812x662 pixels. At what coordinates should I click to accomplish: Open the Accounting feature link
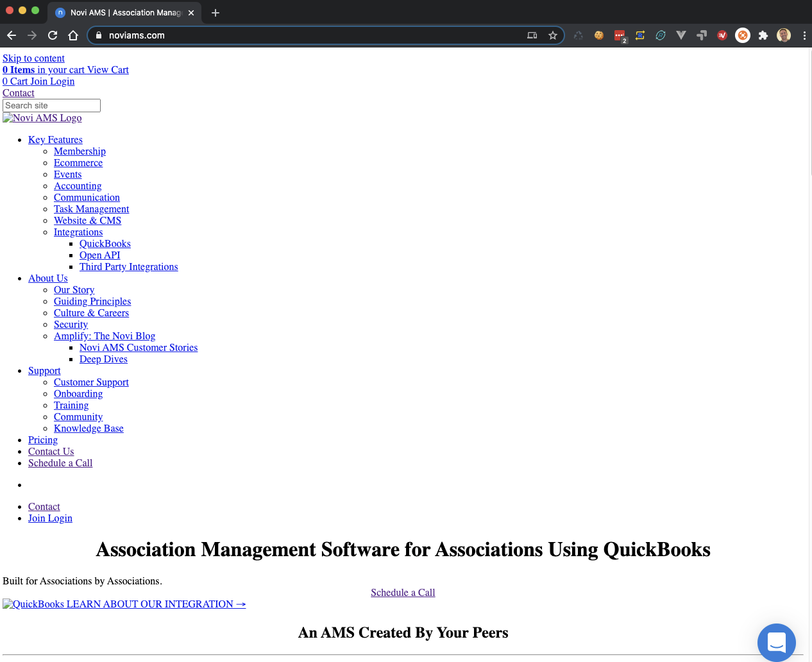click(78, 186)
